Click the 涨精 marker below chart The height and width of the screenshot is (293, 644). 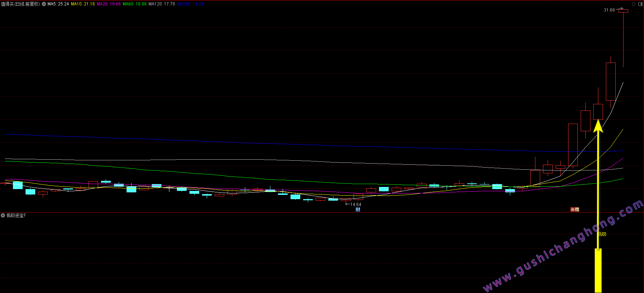tap(575, 210)
